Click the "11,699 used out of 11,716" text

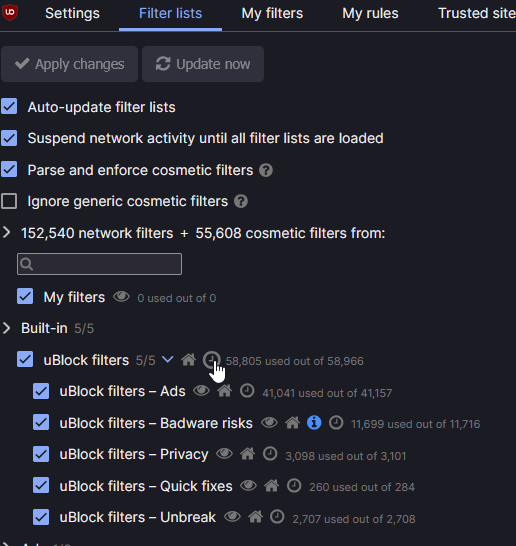(x=415, y=424)
